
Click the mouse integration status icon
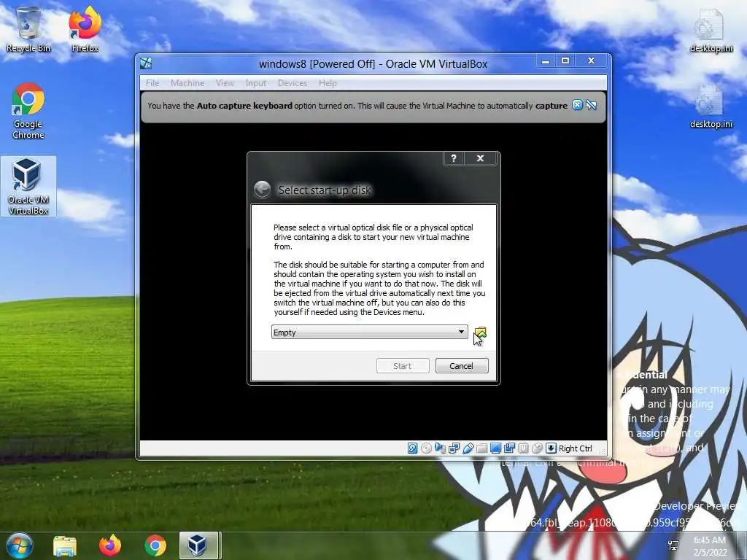(537, 448)
